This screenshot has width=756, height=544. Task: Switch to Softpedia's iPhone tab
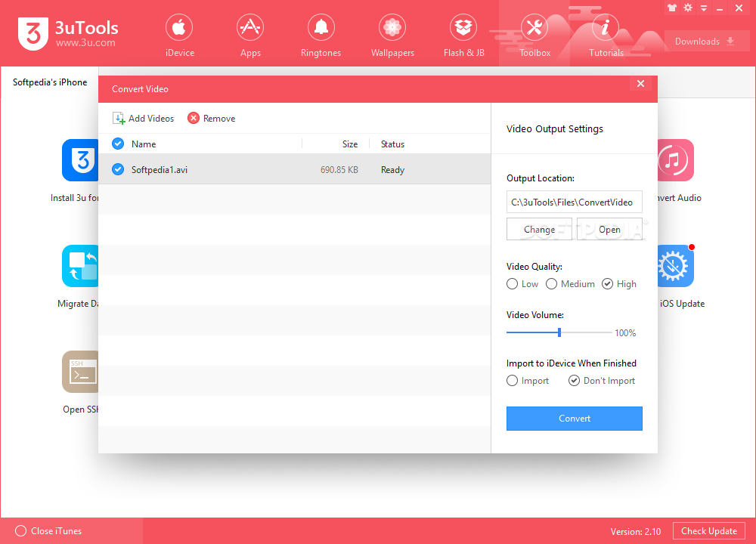click(50, 82)
